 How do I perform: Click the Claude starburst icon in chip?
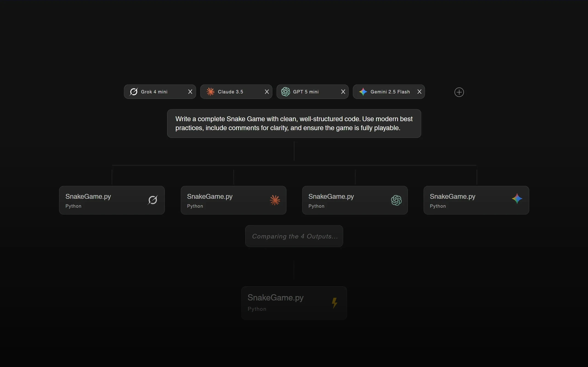pyautogui.click(x=210, y=92)
